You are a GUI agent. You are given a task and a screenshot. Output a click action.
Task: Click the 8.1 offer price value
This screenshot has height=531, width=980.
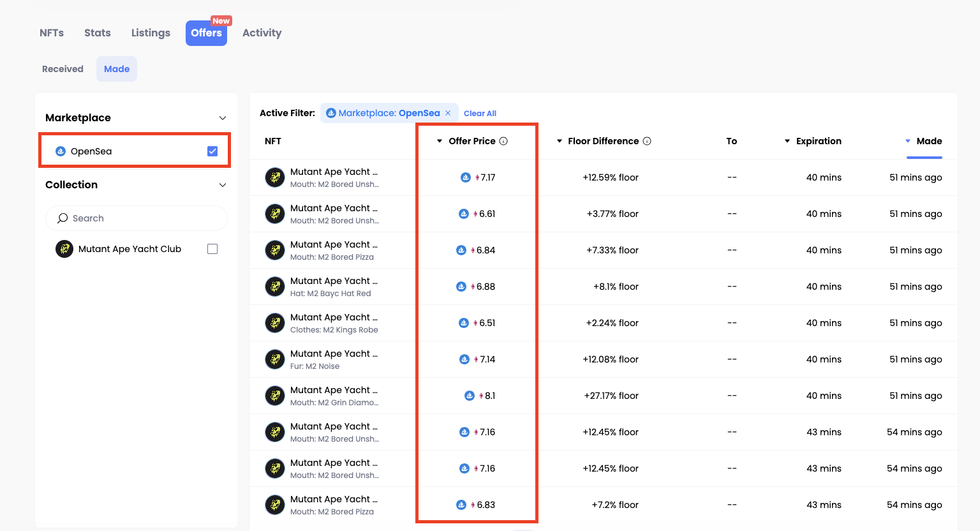(490, 396)
